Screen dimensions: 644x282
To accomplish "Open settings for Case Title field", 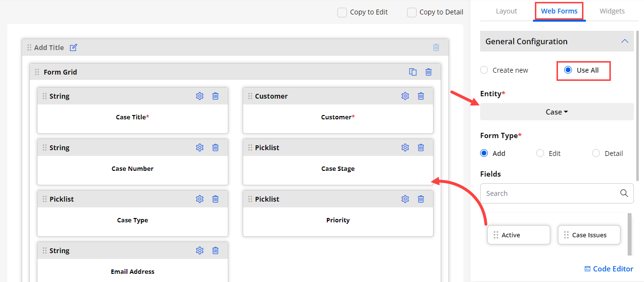I will click(200, 96).
